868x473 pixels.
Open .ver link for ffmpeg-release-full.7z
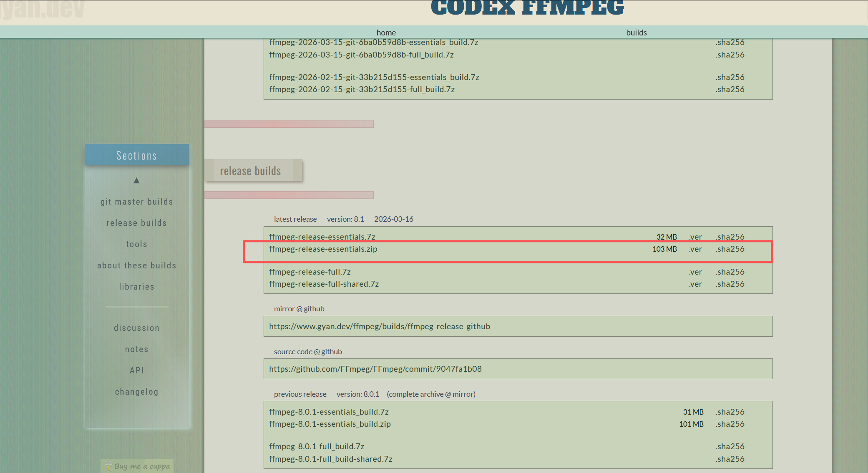695,272
